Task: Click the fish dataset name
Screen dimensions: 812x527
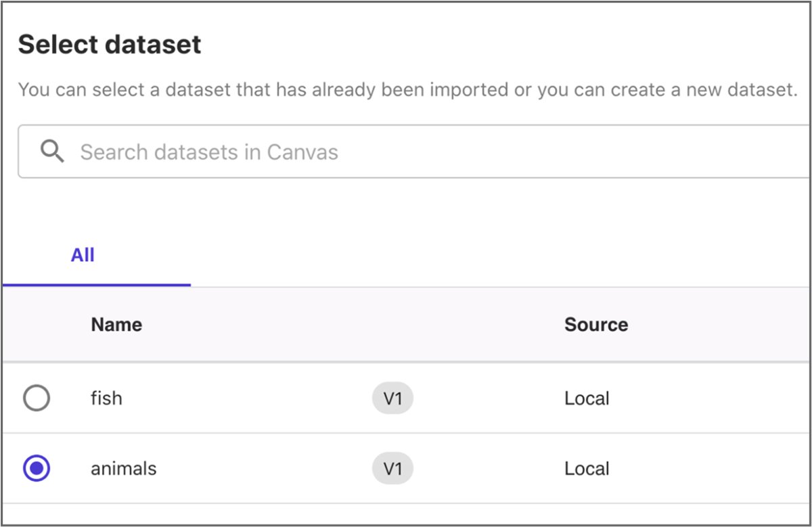Action: click(106, 398)
